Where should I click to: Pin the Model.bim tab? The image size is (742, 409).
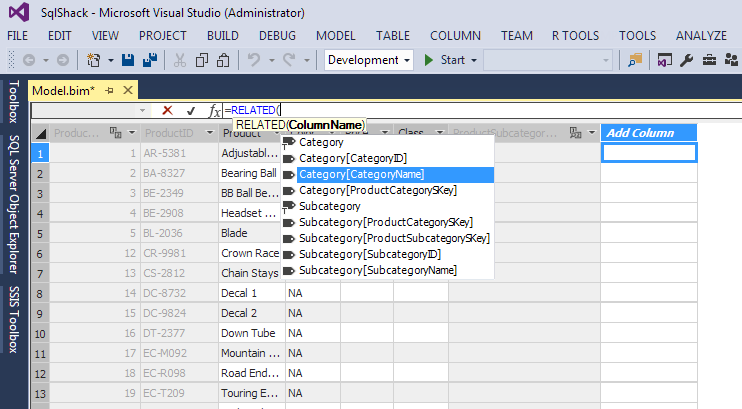[110, 90]
